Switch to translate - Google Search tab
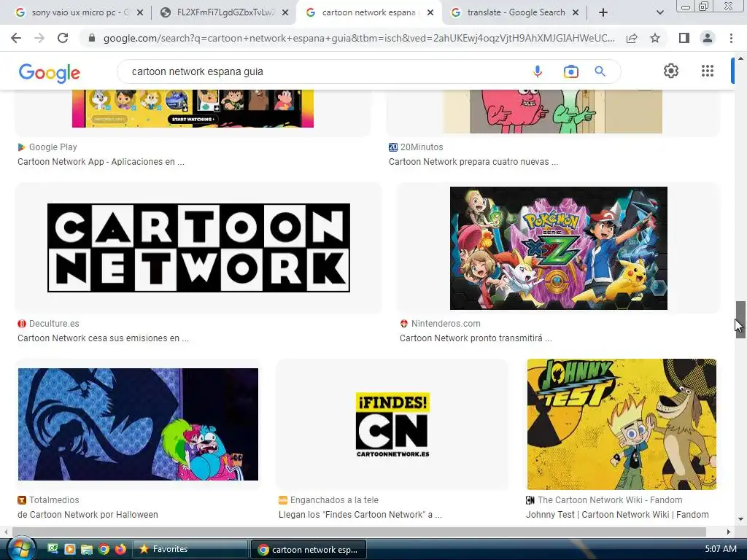747x560 pixels. (x=514, y=12)
